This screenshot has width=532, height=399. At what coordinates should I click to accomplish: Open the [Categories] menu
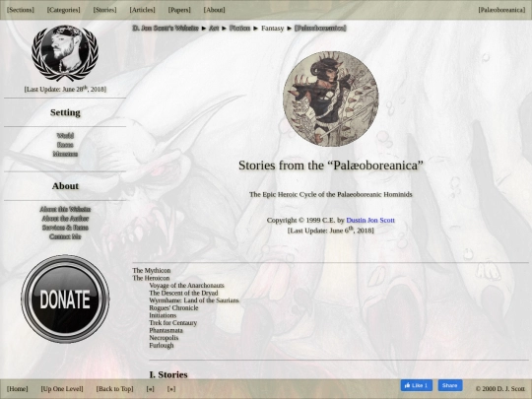[x=64, y=10]
